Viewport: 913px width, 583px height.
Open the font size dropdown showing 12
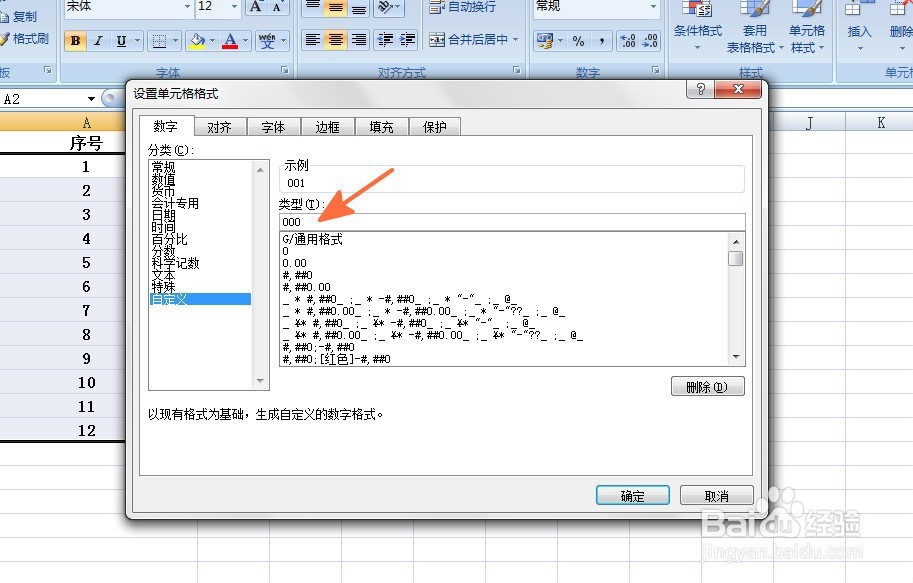(x=234, y=6)
